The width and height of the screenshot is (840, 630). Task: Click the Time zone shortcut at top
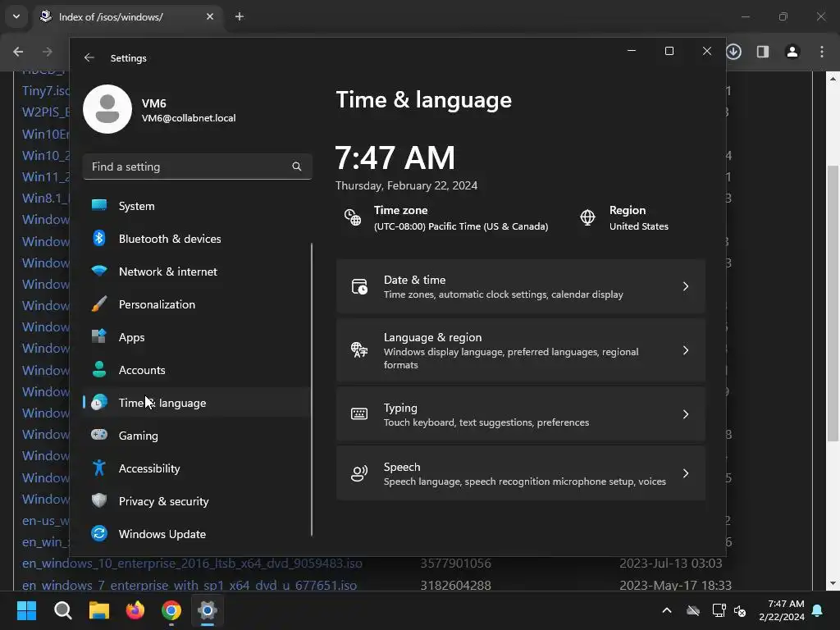coord(446,218)
